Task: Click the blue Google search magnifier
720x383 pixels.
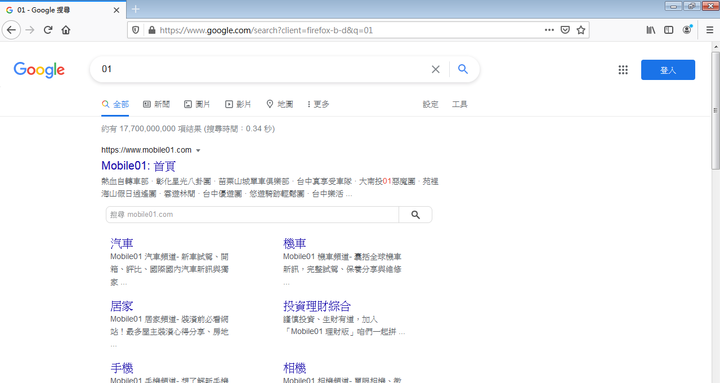Action: pyautogui.click(x=463, y=69)
